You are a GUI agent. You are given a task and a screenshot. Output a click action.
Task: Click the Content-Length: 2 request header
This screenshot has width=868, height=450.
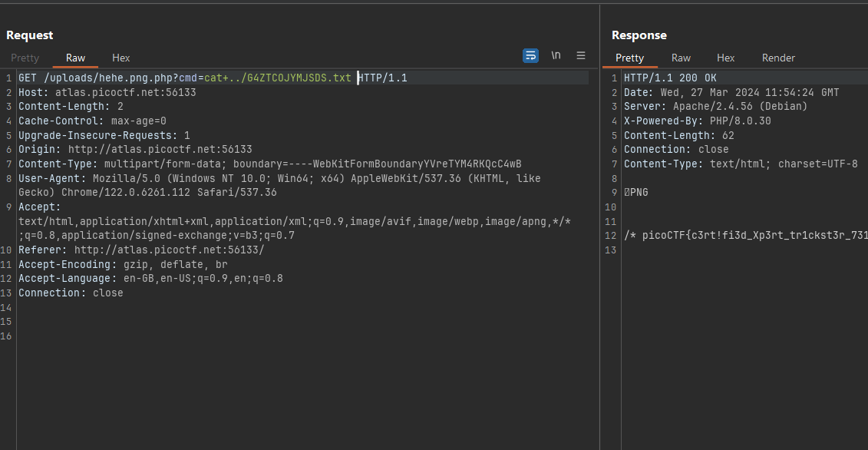(71, 107)
